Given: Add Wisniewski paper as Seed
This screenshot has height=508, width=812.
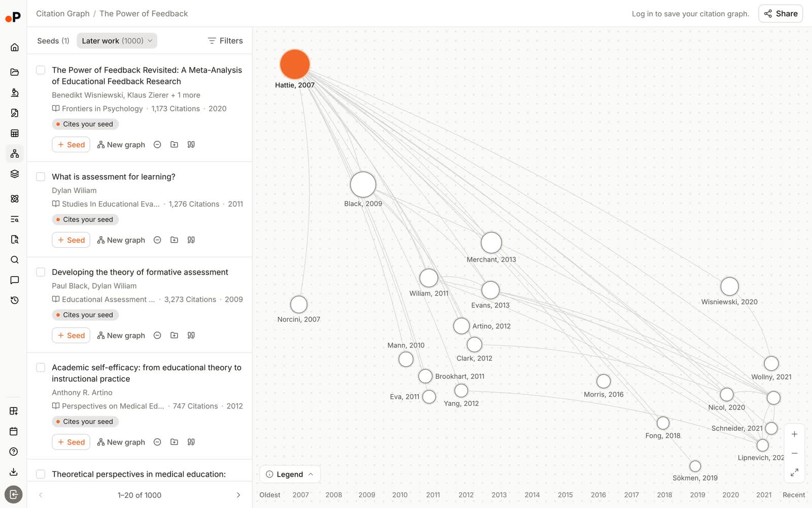Looking at the screenshot, I should [x=71, y=145].
